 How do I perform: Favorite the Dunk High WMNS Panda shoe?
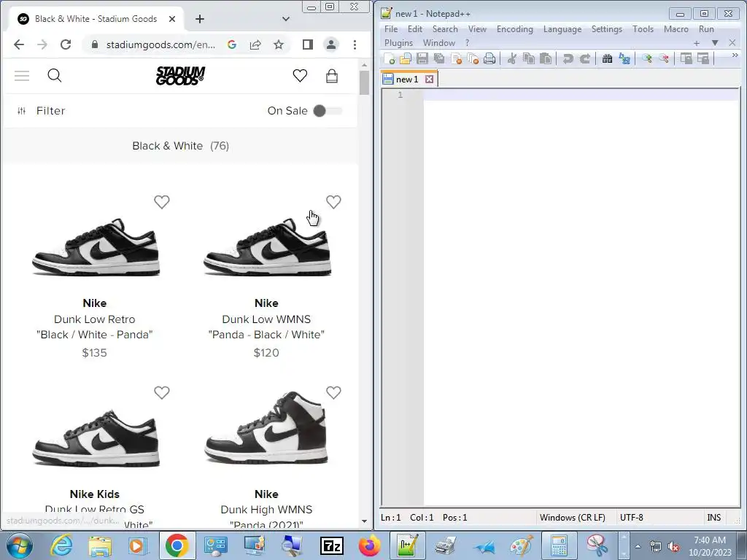point(333,392)
